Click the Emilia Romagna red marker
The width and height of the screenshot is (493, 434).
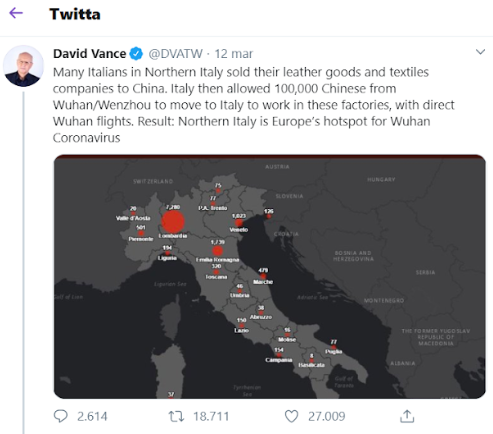217,251
